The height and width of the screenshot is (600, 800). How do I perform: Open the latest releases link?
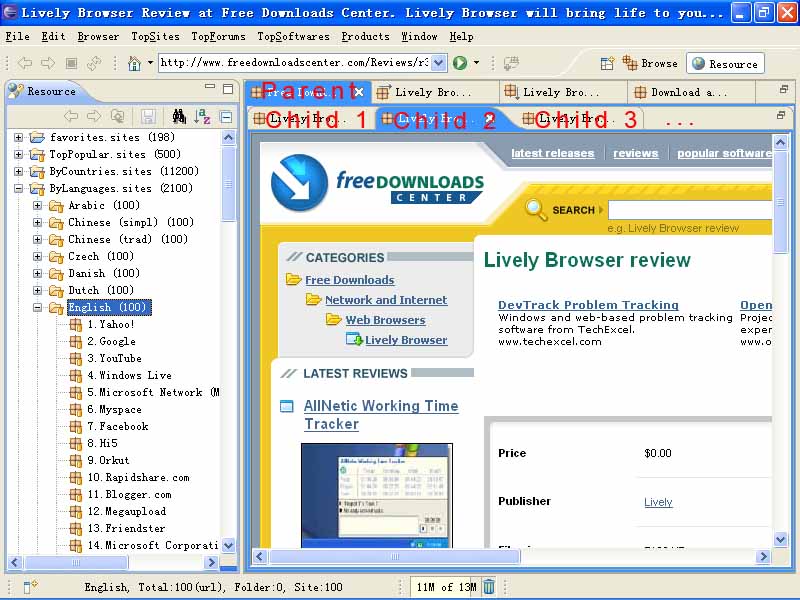tap(553, 153)
